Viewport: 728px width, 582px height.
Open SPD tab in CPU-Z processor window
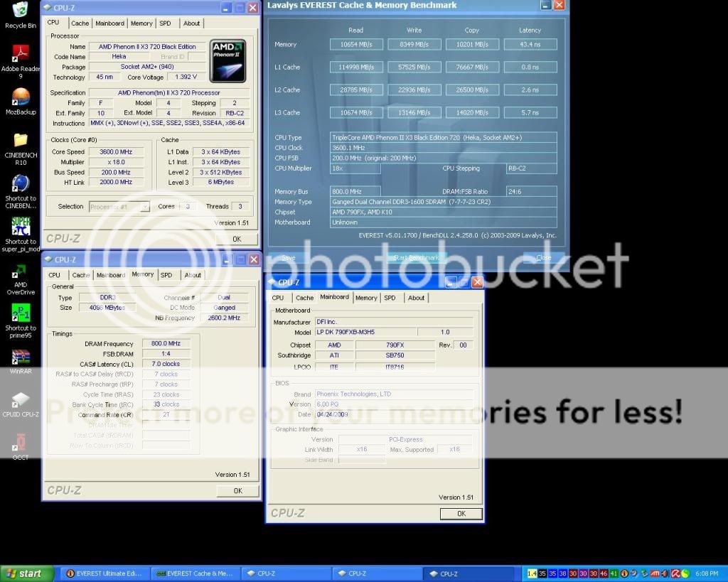pyautogui.click(x=165, y=23)
